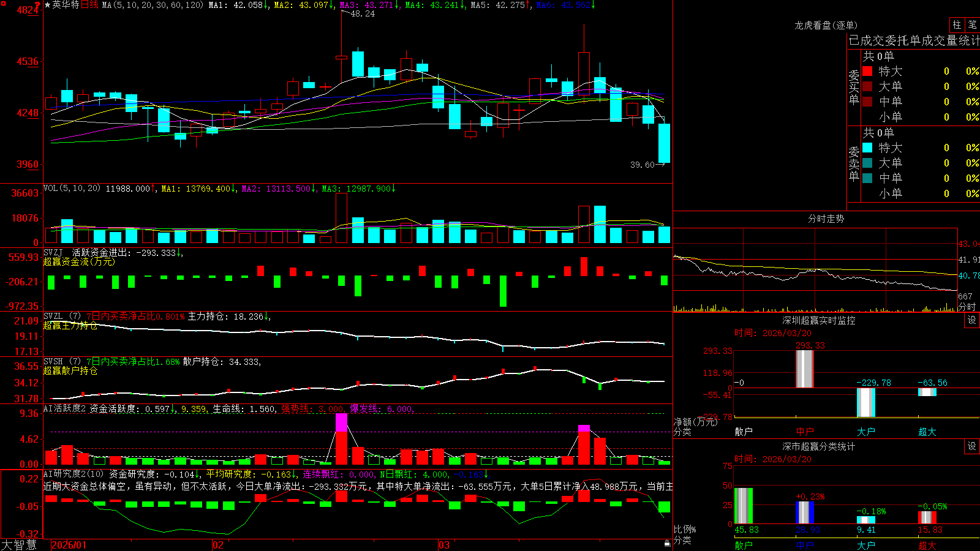This screenshot has height=551, width=980.
Task: Click the 03 month marker on timeline
Action: pos(444,545)
